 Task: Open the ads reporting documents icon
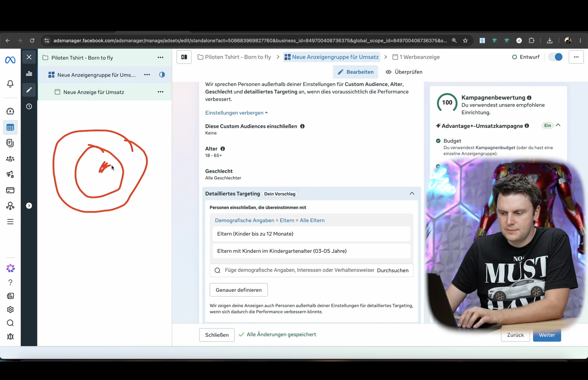click(10, 143)
